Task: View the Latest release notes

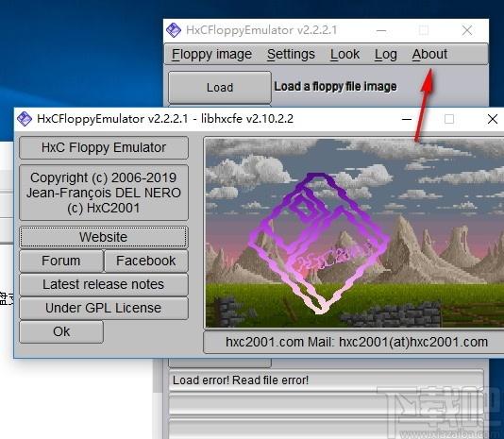Action: pos(104,284)
